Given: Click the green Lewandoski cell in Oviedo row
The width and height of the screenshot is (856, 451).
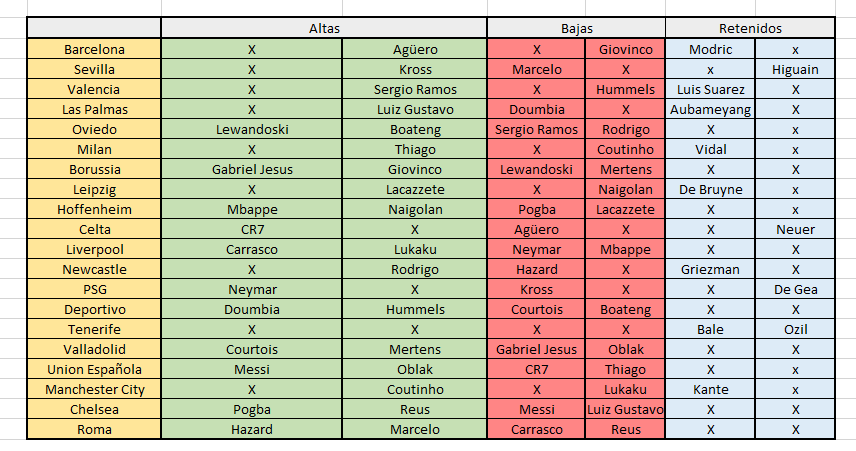Looking at the screenshot, I should click(252, 129).
